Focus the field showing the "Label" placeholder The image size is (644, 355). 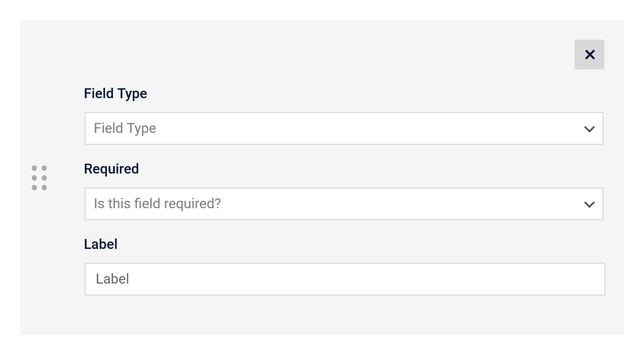pos(345,279)
